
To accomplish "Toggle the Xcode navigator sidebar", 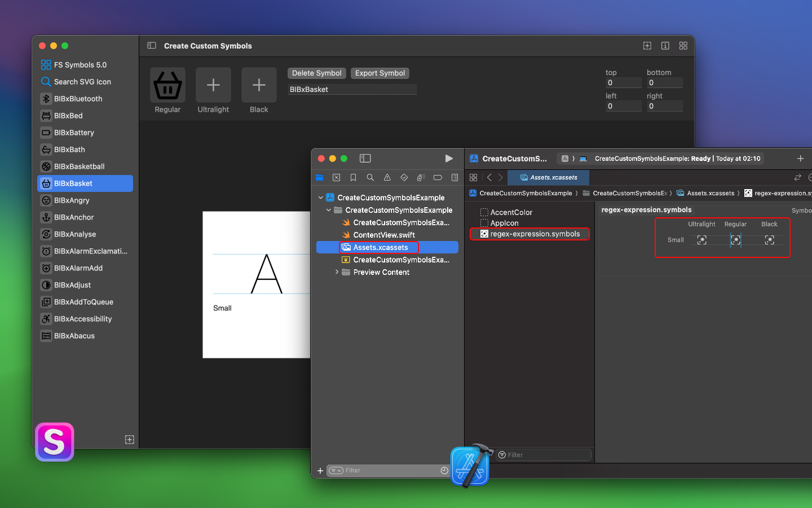I will 365,159.
